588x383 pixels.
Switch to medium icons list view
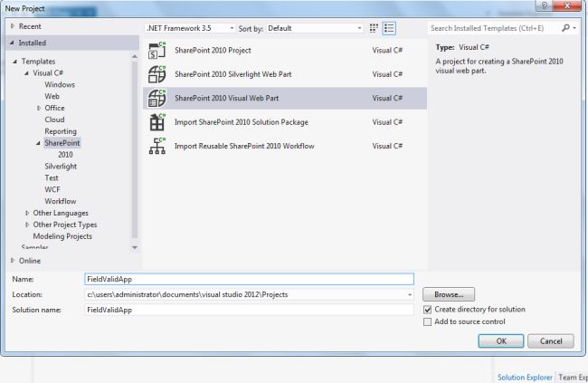pos(389,28)
